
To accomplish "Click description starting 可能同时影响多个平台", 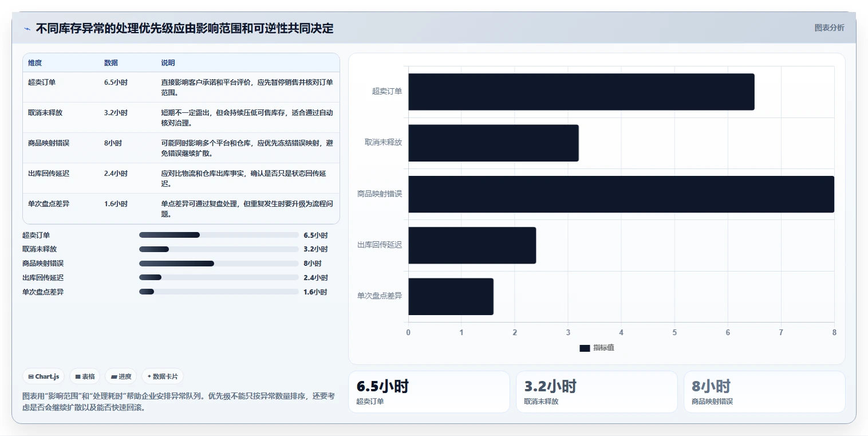I will coord(247,148).
